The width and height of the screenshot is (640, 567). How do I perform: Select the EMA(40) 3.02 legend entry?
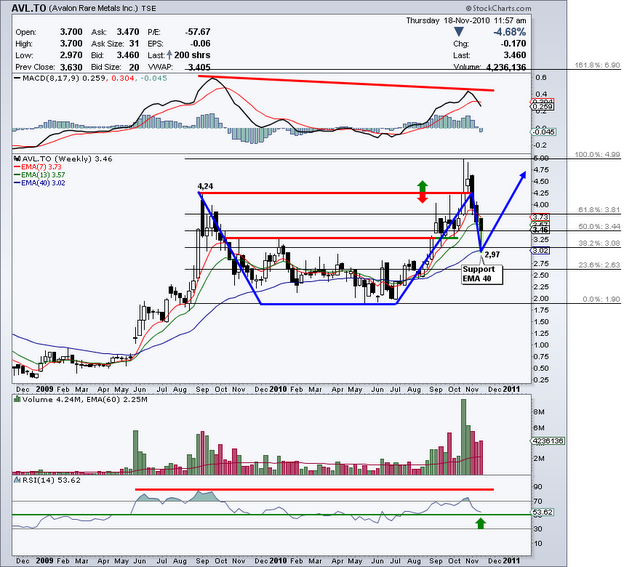coord(39,183)
